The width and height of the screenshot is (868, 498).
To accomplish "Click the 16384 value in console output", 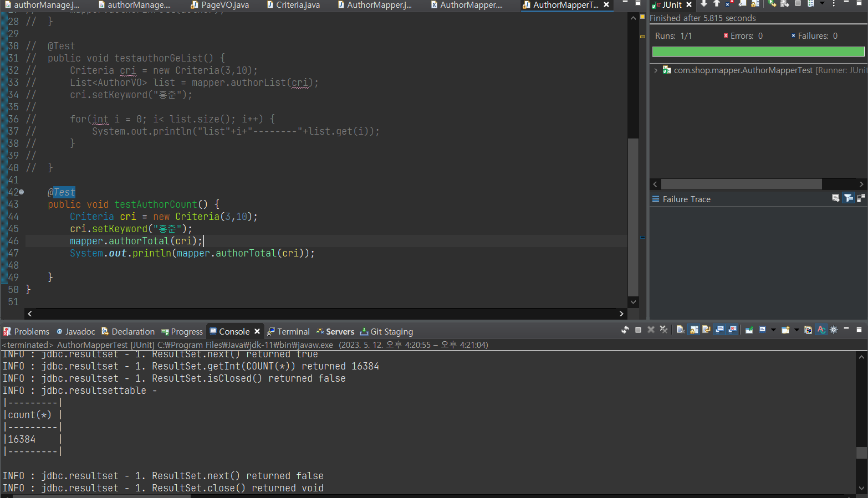I will click(x=22, y=439).
